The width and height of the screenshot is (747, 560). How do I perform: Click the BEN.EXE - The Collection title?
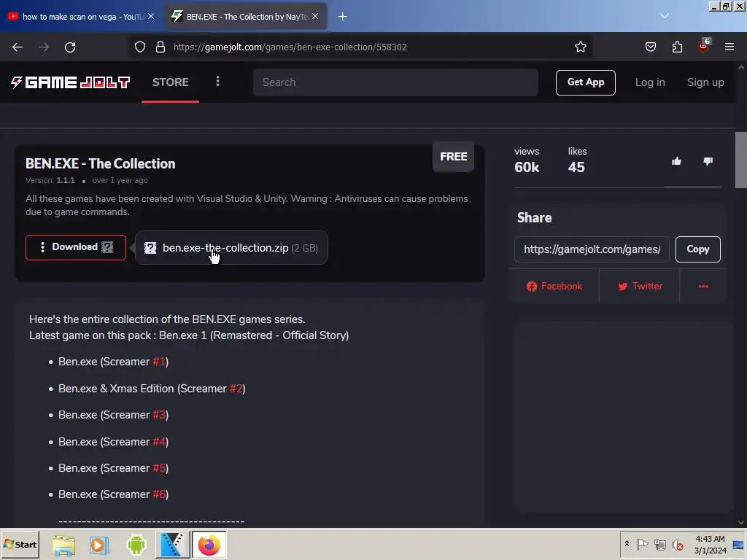tap(100, 164)
